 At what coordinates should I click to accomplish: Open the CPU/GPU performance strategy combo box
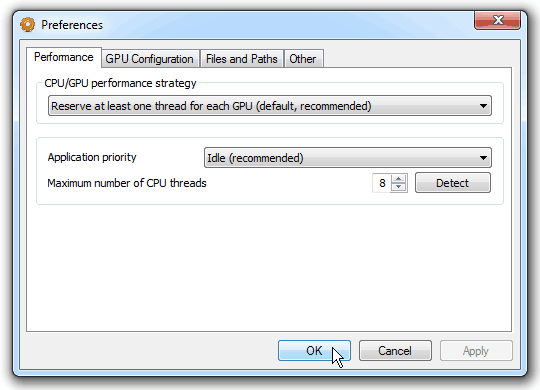[270, 106]
